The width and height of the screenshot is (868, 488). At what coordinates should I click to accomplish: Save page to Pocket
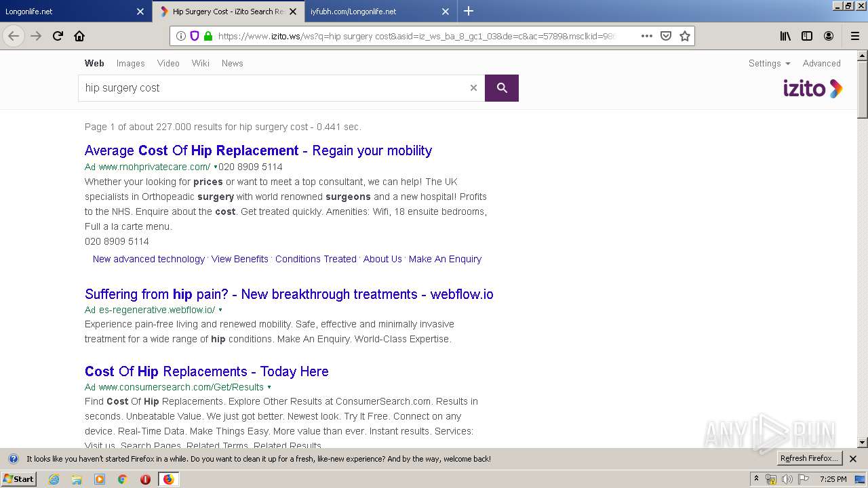tap(666, 36)
